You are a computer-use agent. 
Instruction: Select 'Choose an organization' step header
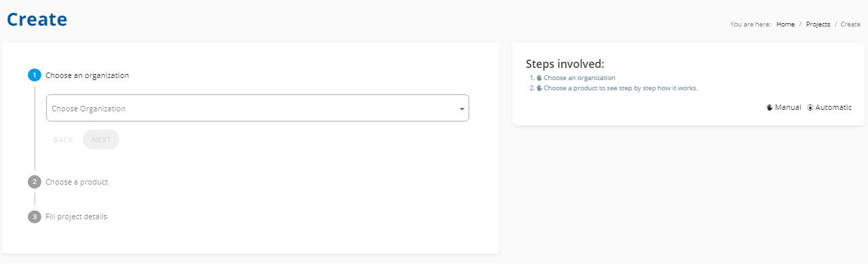click(87, 75)
